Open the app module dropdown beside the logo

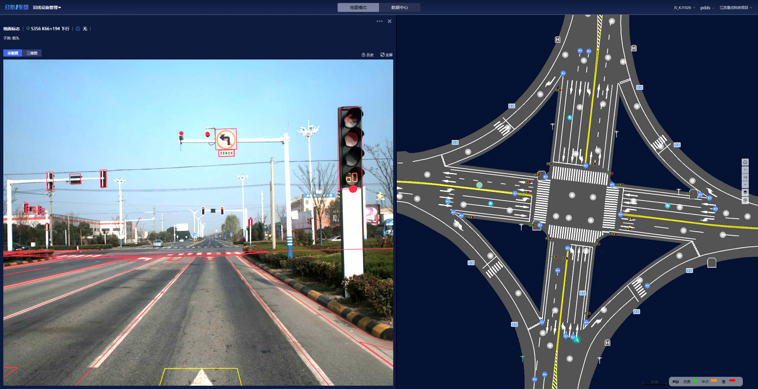(x=47, y=8)
